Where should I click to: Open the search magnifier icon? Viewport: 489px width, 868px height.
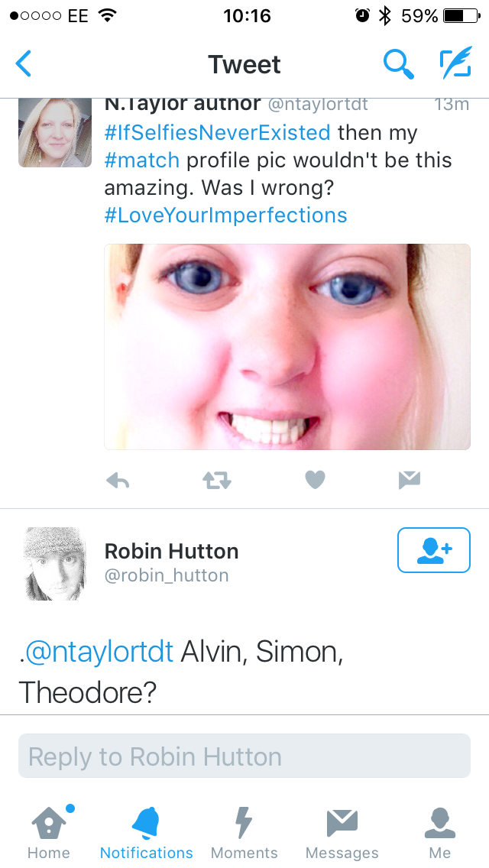(397, 64)
